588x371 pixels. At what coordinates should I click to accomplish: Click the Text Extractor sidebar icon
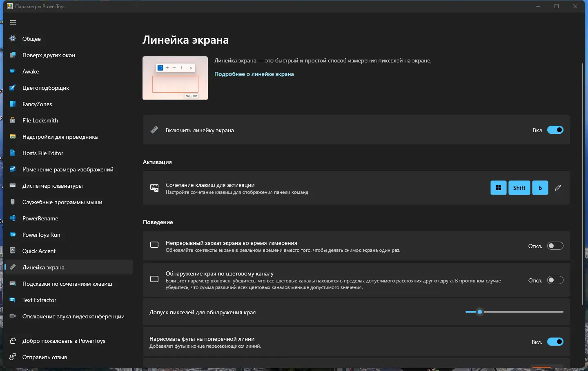click(13, 300)
